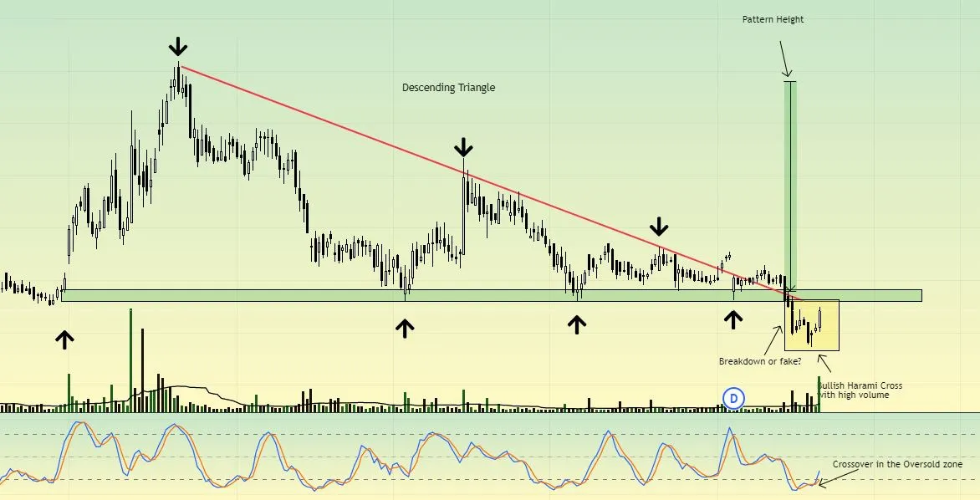Click the "Crossover in the Oversold zone" label
The width and height of the screenshot is (980, 500).
pyautogui.click(x=897, y=464)
